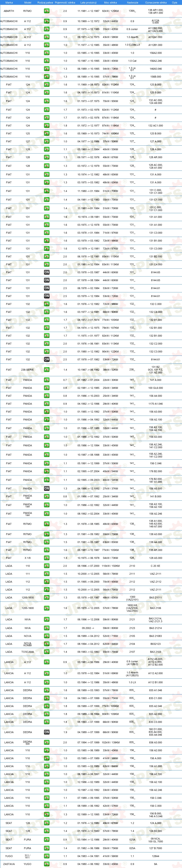This screenshot has width=182, height=868.
Task: Click the fuel icon in the LADA 112 VAZ-2112 row
Action: pos(46,582)
